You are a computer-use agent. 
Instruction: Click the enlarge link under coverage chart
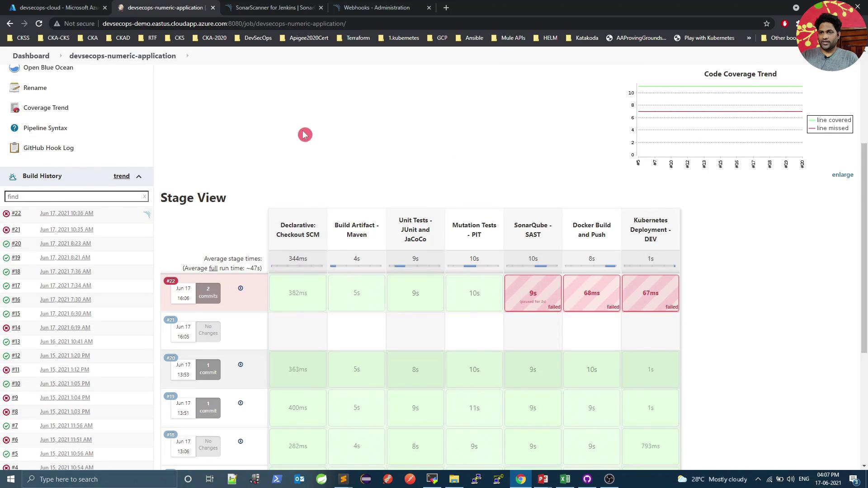pyautogui.click(x=842, y=175)
